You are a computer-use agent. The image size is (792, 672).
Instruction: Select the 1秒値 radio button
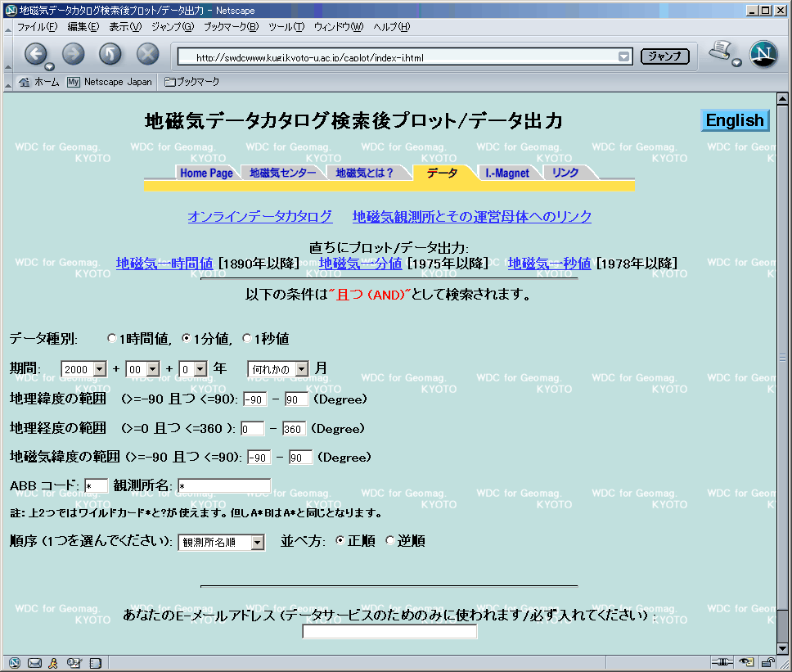[x=246, y=338]
